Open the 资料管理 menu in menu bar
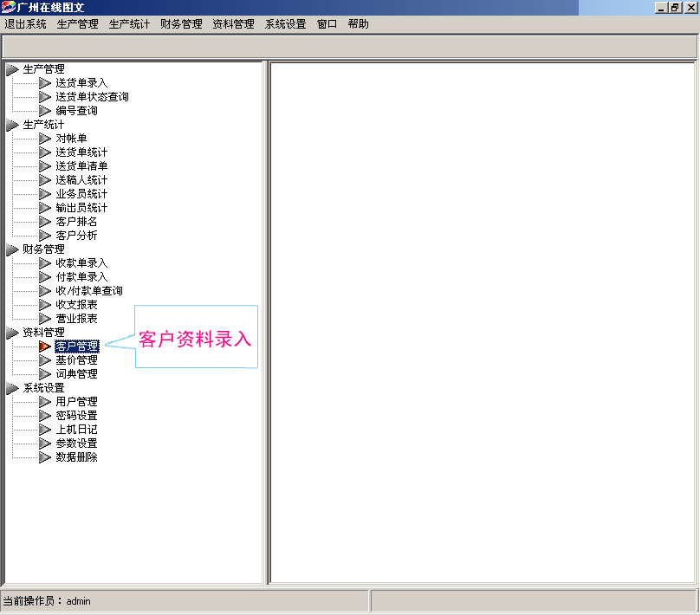 (234, 24)
